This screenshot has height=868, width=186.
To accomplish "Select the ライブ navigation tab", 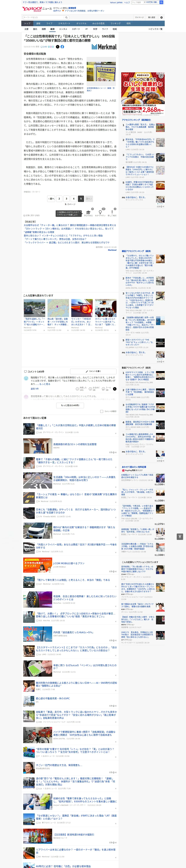I will click(49, 24).
